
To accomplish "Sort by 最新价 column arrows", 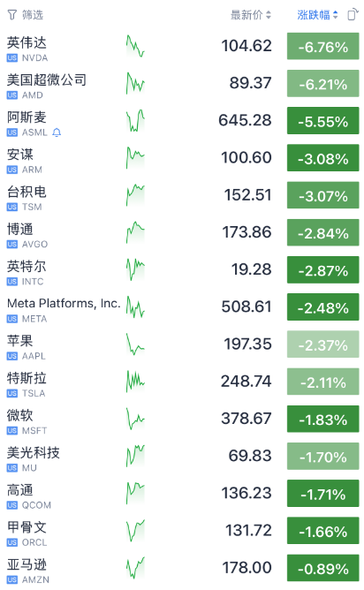I will [269, 15].
